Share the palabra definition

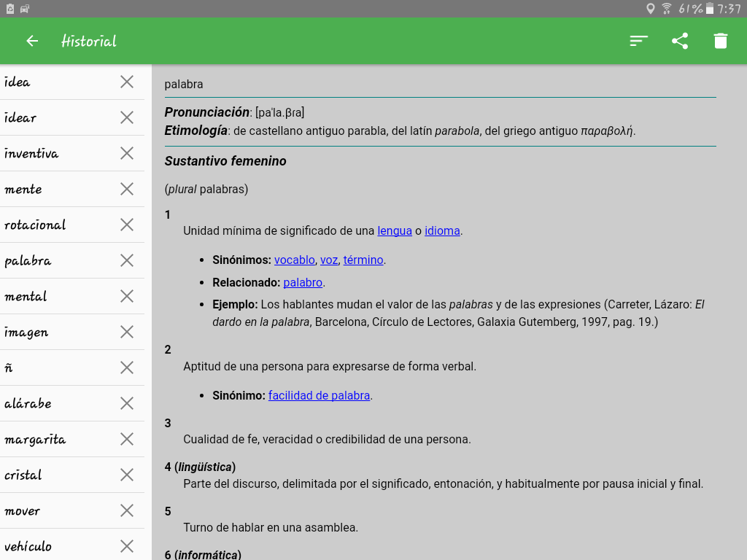tap(680, 41)
